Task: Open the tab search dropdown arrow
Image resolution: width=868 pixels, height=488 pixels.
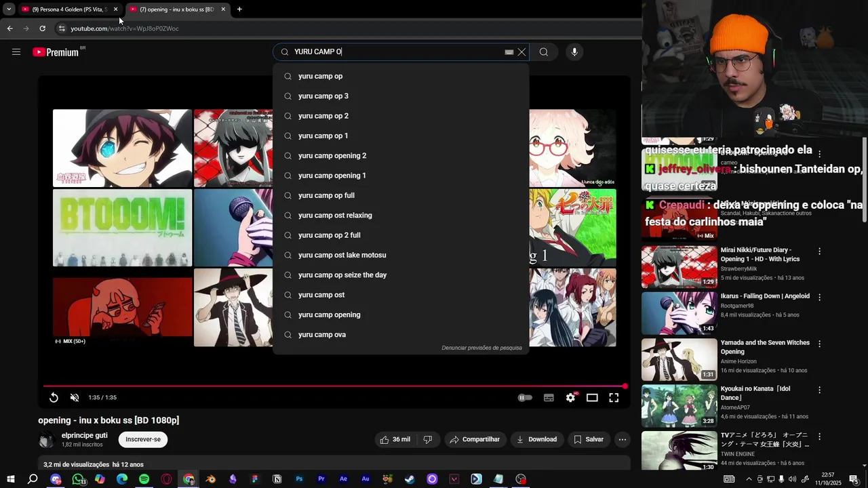Action: point(8,9)
